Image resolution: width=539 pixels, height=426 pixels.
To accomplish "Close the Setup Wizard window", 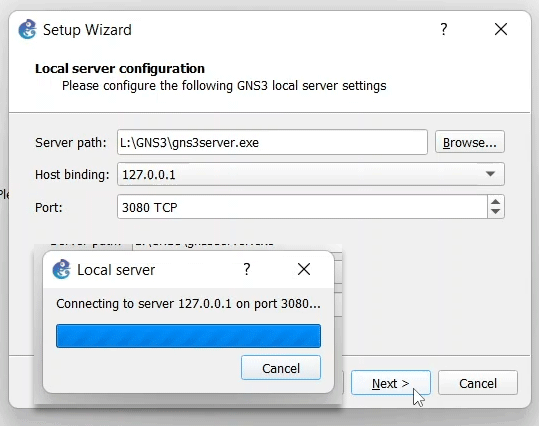I will coord(501,29).
